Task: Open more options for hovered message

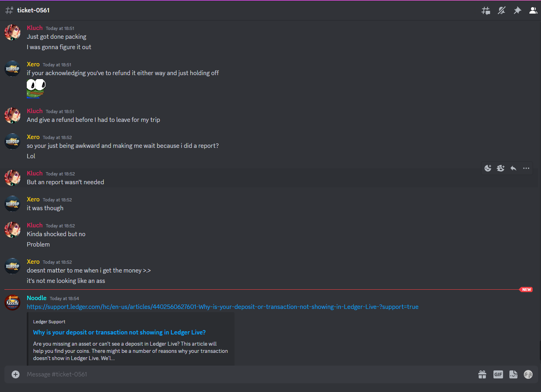Action: (x=526, y=168)
